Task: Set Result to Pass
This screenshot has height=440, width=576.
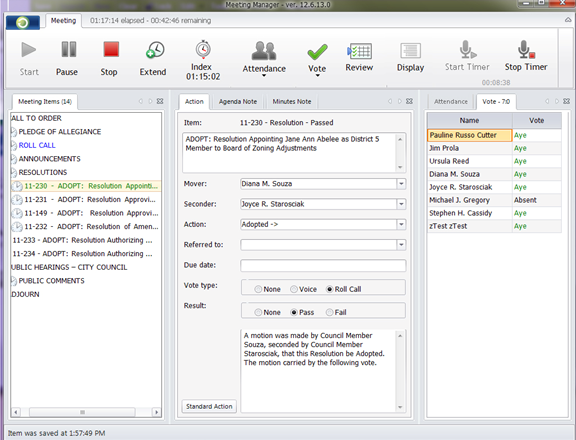Action: [294, 313]
